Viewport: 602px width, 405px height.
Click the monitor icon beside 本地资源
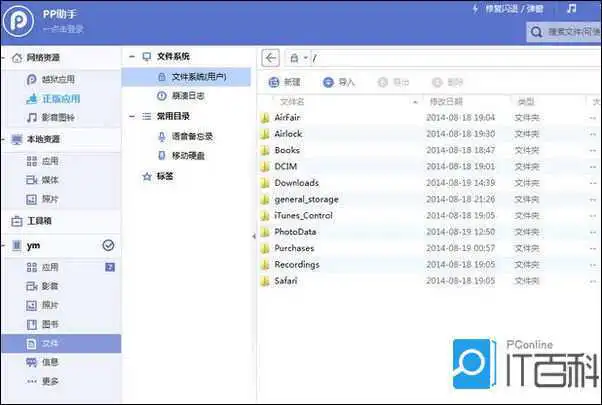coord(17,139)
